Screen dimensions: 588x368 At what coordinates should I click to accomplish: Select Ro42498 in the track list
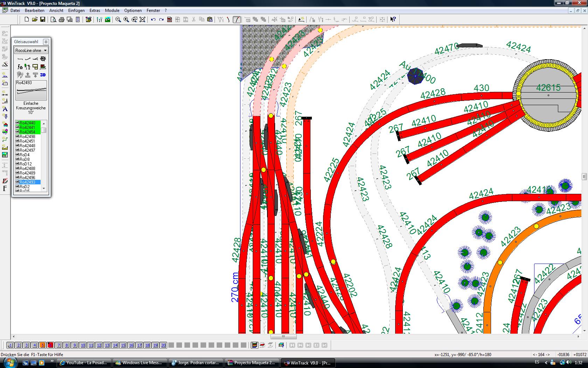tap(27, 137)
